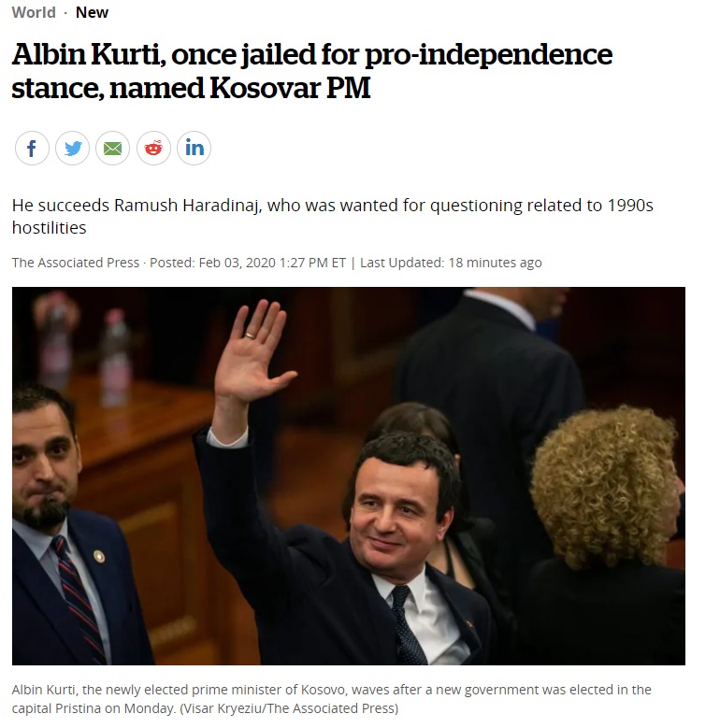Image resolution: width=720 pixels, height=728 pixels.
Task: Click the subheadline about Ramush Haradinaj
Action: [x=333, y=217]
